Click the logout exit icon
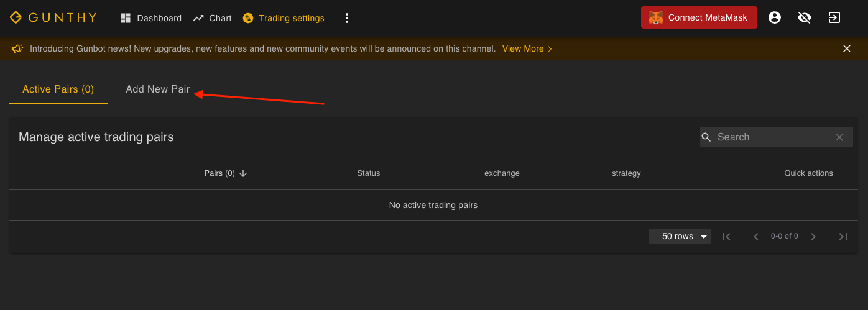Image resolution: width=868 pixels, height=310 pixels. [834, 17]
